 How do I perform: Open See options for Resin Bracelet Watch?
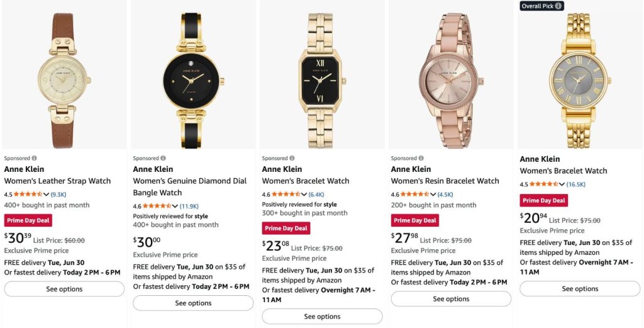click(x=451, y=299)
